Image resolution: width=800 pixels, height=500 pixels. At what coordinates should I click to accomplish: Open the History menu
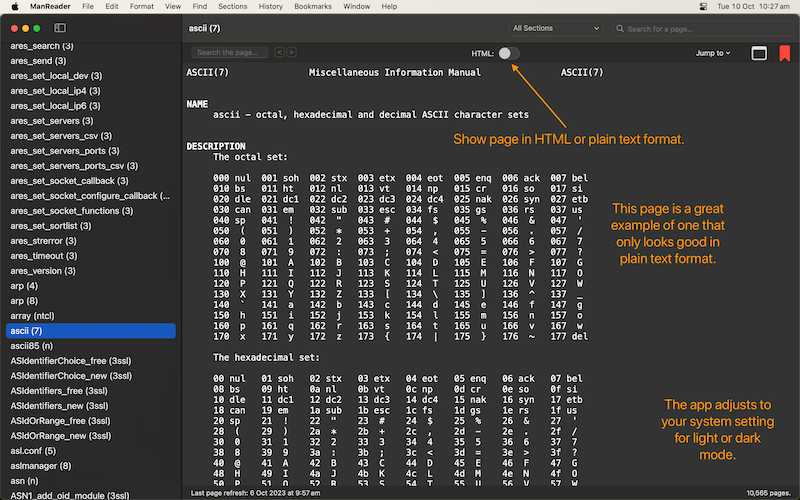point(270,6)
